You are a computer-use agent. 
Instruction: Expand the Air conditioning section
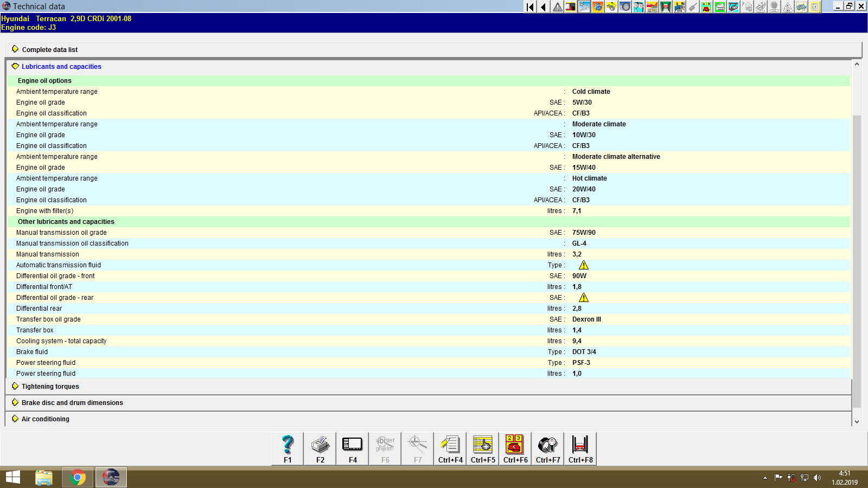[x=45, y=419]
